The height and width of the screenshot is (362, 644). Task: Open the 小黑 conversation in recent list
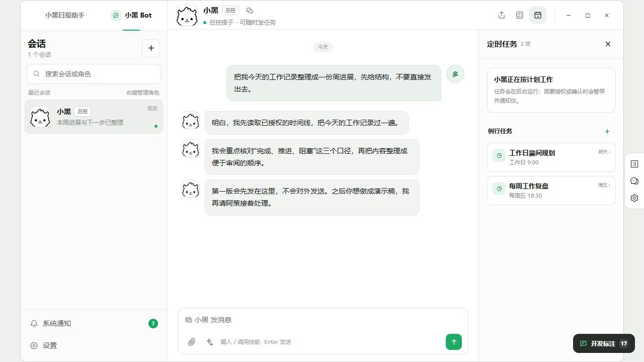point(94,117)
